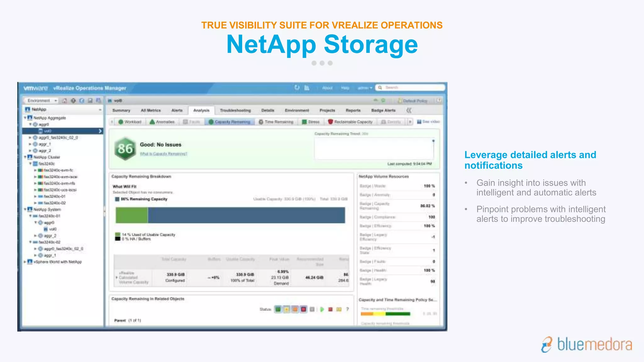Screen dimensions: 644x362
Task: Collapse the tab bar double-chevron
Action: [408, 110]
